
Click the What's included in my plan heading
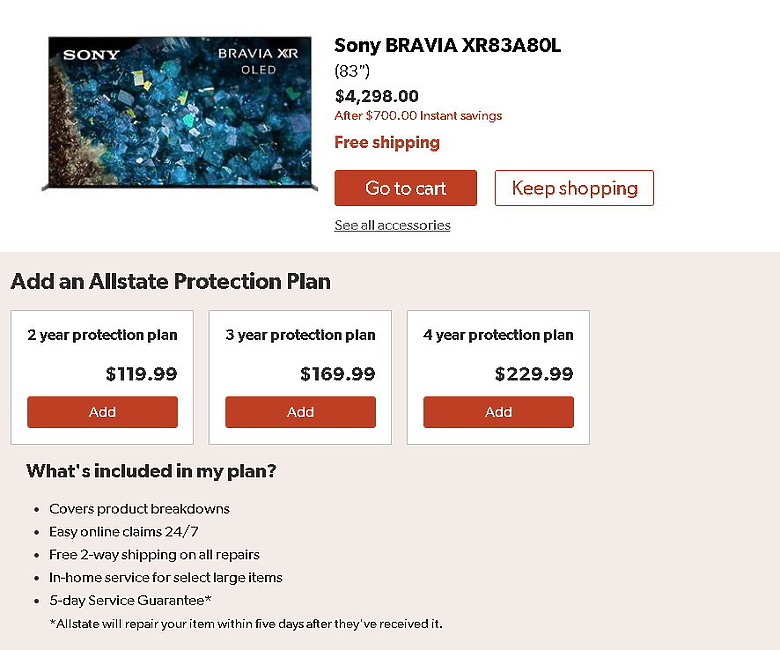click(x=151, y=471)
